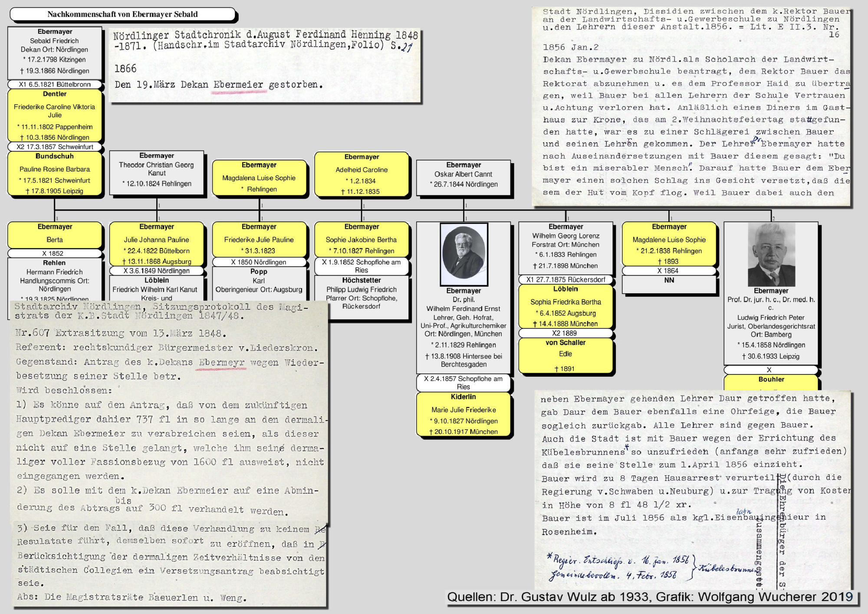The height and width of the screenshot is (614, 868).
Task: Click the Ebermayer Sebald Friedrich root box
Action: [x=55, y=52]
